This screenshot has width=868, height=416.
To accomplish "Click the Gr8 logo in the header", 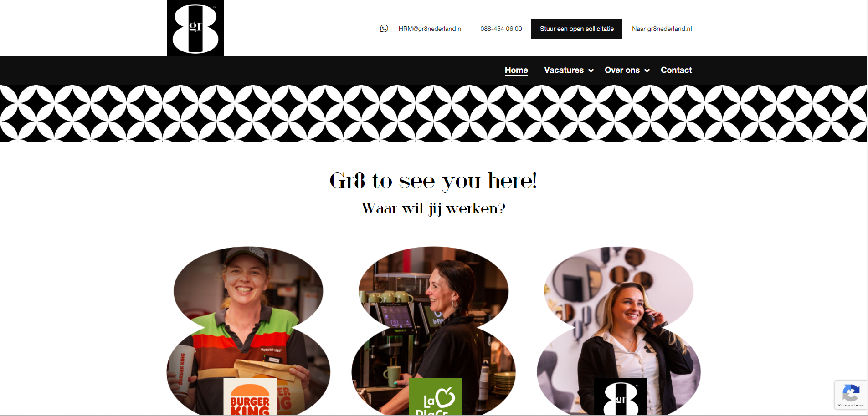I will coord(195,28).
